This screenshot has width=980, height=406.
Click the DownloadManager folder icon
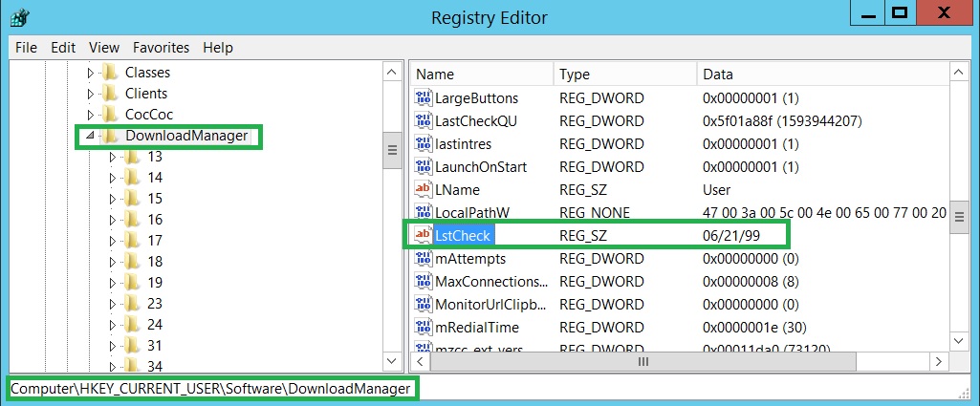[x=109, y=136]
